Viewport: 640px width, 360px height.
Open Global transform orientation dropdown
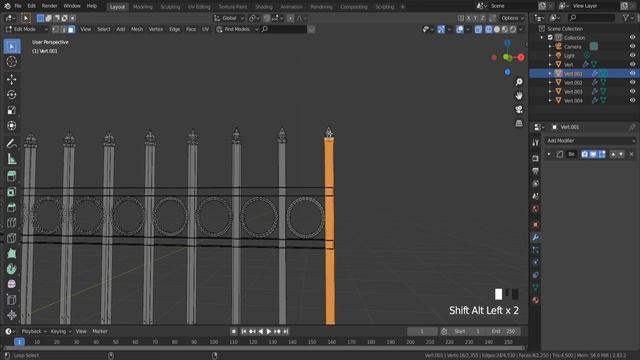(229, 18)
